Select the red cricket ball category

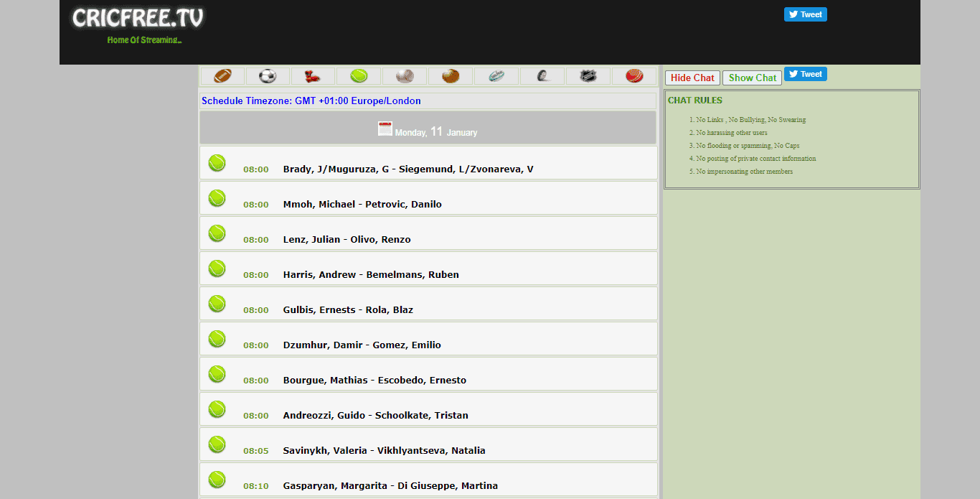pyautogui.click(x=634, y=76)
